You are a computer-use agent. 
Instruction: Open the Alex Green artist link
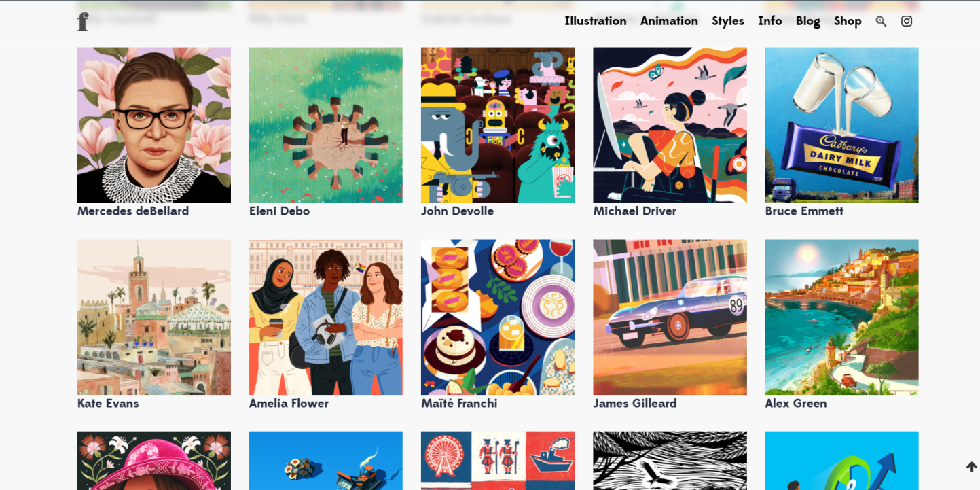[796, 404]
